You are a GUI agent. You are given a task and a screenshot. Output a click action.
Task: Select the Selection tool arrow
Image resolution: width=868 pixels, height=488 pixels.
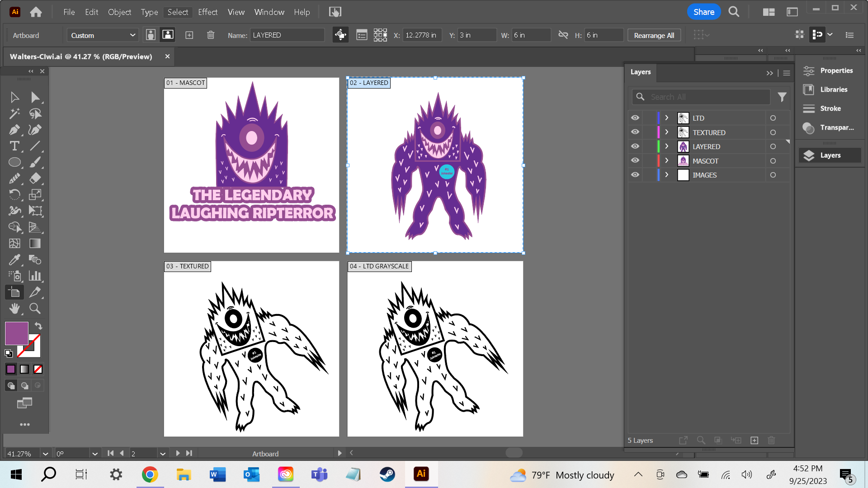14,97
